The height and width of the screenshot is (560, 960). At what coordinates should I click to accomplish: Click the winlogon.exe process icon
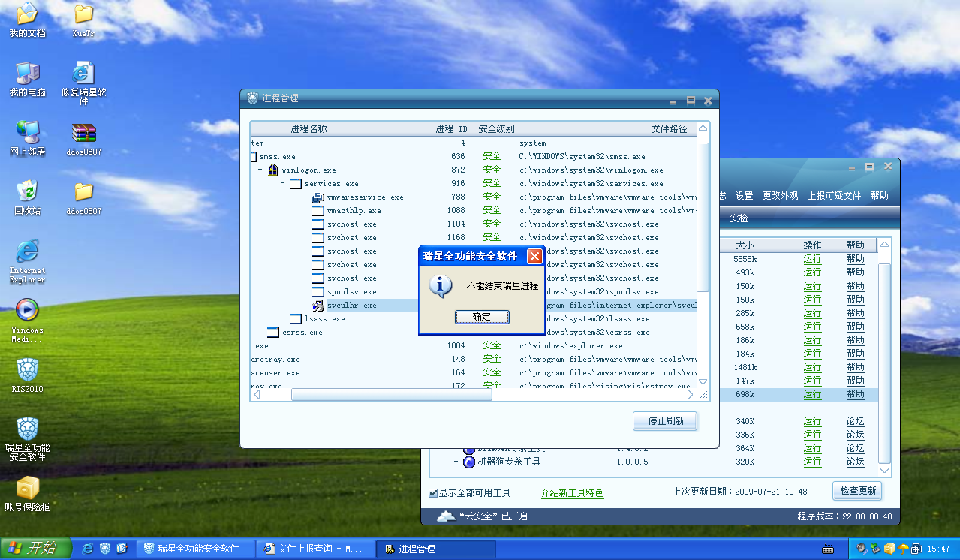[273, 170]
